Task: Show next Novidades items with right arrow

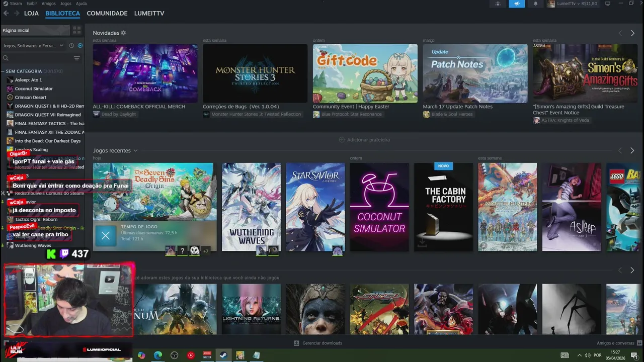Action: pos(632,33)
